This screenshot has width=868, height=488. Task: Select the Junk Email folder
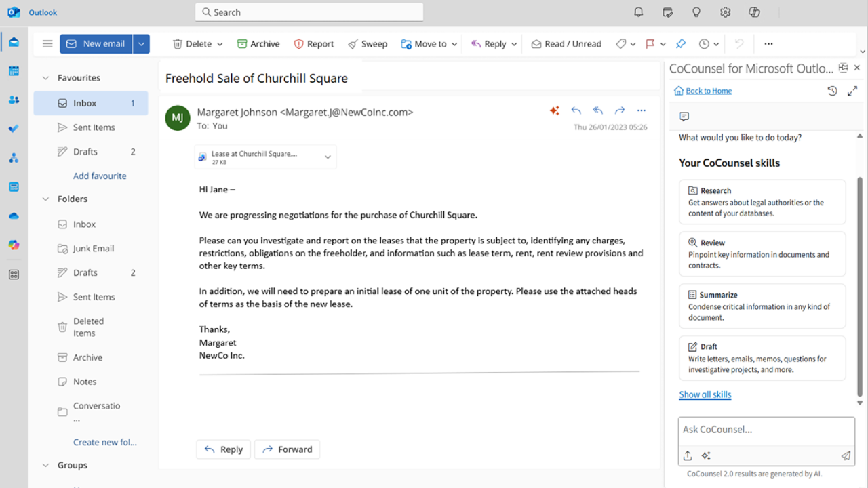click(x=93, y=249)
